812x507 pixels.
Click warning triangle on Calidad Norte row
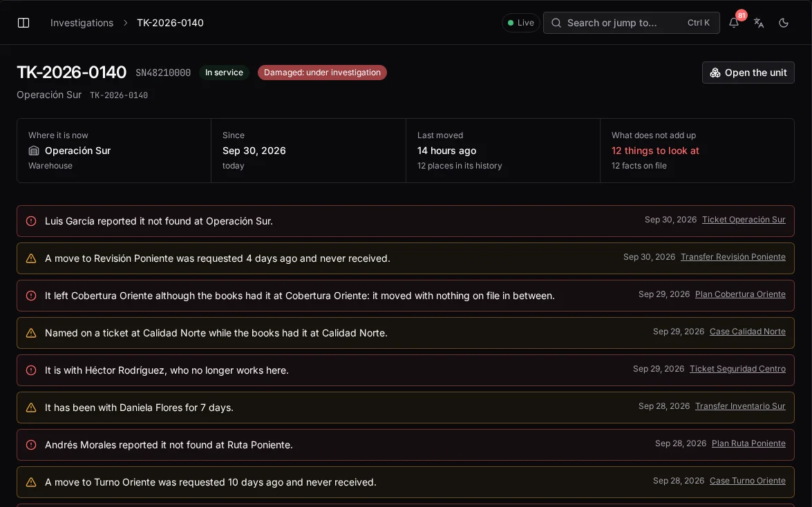point(31,333)
